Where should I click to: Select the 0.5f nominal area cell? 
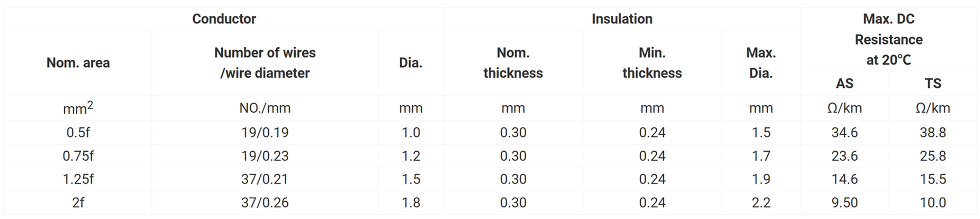click(78, 132)
